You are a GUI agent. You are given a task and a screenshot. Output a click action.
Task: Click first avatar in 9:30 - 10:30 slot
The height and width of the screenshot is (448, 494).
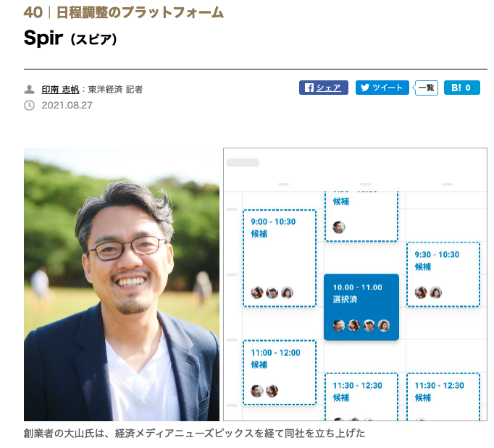pos(421,292)
